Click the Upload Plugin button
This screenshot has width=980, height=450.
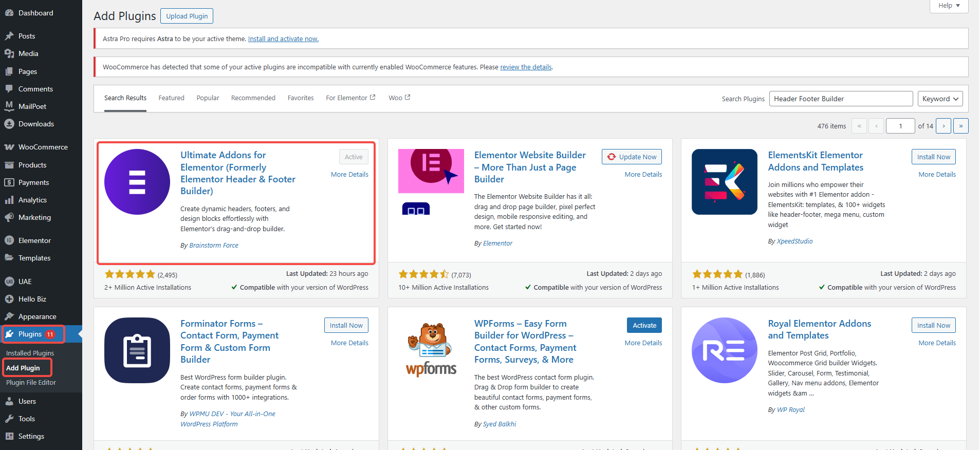click(187, 16)
